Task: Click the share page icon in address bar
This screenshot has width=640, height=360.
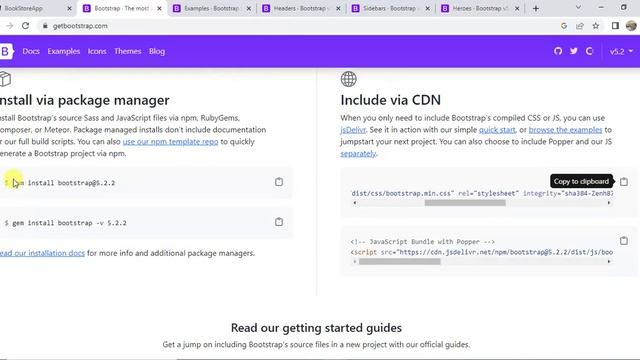Action: pos(580,26)
